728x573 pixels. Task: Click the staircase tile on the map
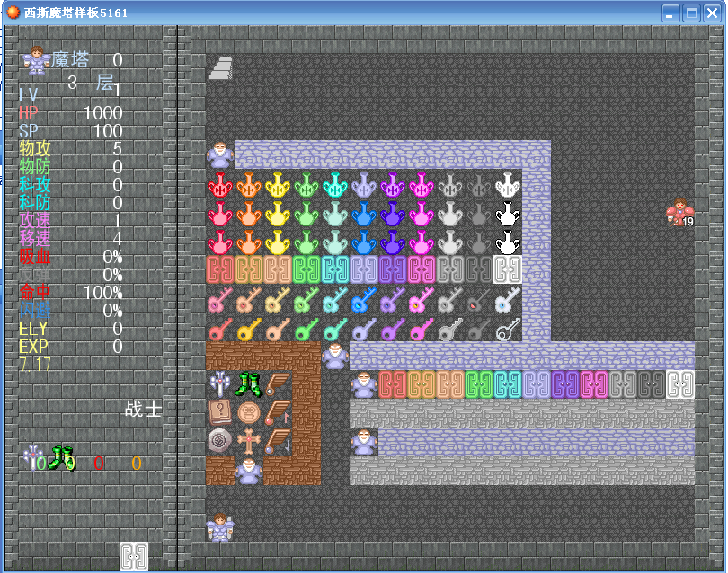(220, 67)
